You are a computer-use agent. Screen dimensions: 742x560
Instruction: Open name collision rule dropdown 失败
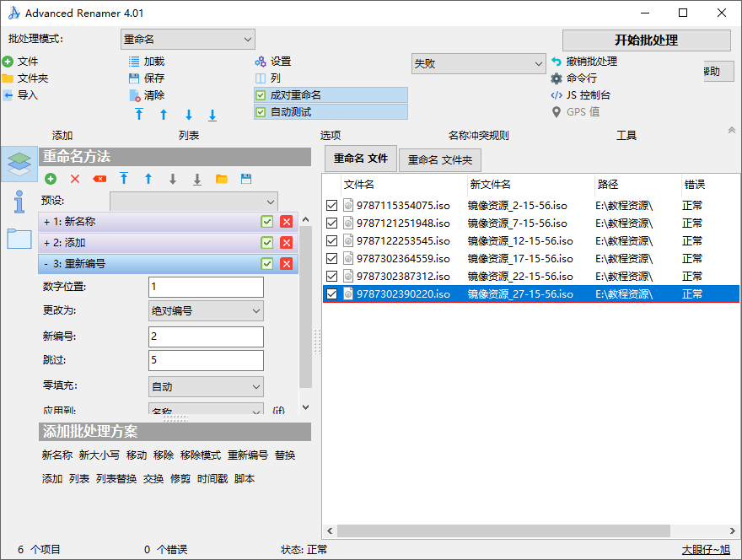478,63
